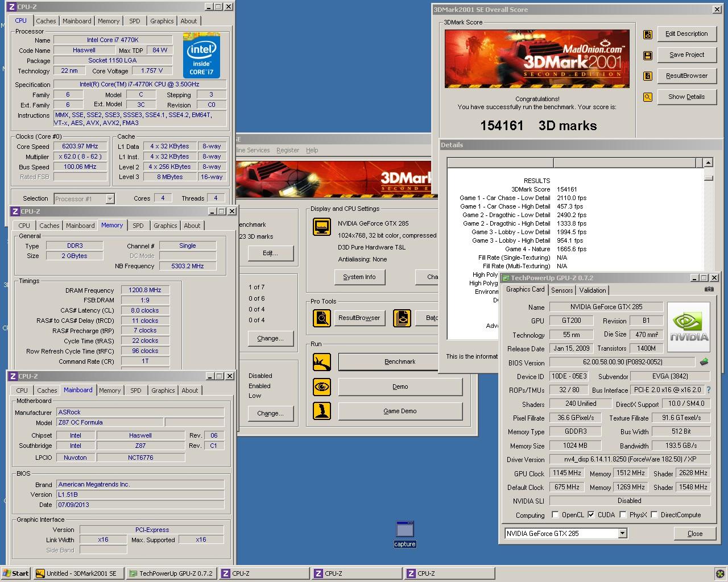The height and width of the screenshot is (582, 728).
Task: Click the Intel Core i7 logo in CPU-Z
Action: coord(201,56)
